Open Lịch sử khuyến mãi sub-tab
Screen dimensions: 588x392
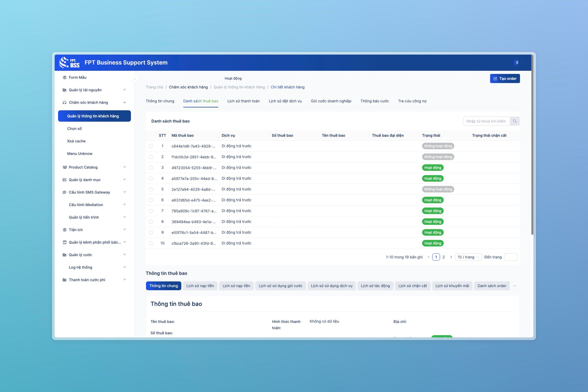tap(452, 286)
